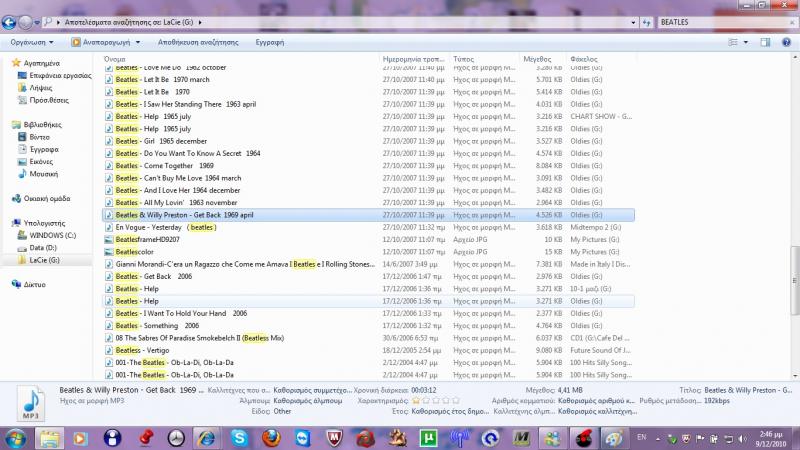This screenshot has height=450, width=800.
Task: Launch Firefox from the taskbar
Action: click(x=271, y=438)
